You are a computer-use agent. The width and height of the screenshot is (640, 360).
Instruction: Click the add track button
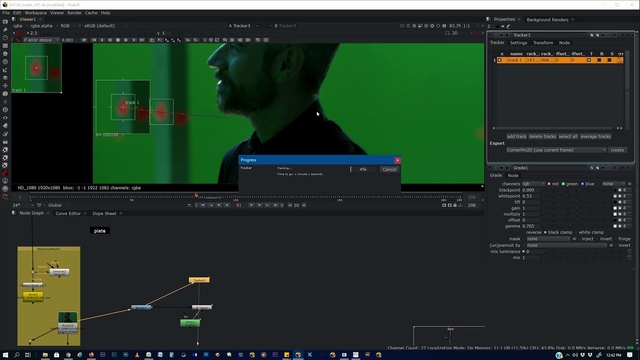(516, 136)
